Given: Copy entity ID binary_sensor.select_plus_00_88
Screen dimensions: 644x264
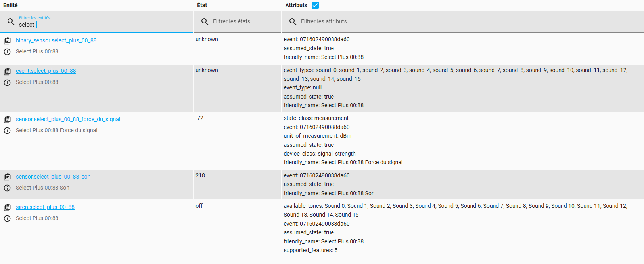Looking at the screenshot, I should coord(7,41).
